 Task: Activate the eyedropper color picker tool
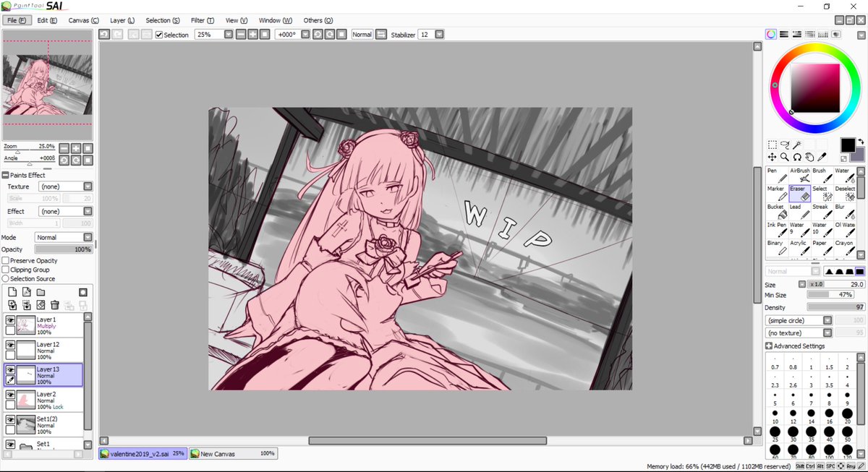tap(822, 157)
